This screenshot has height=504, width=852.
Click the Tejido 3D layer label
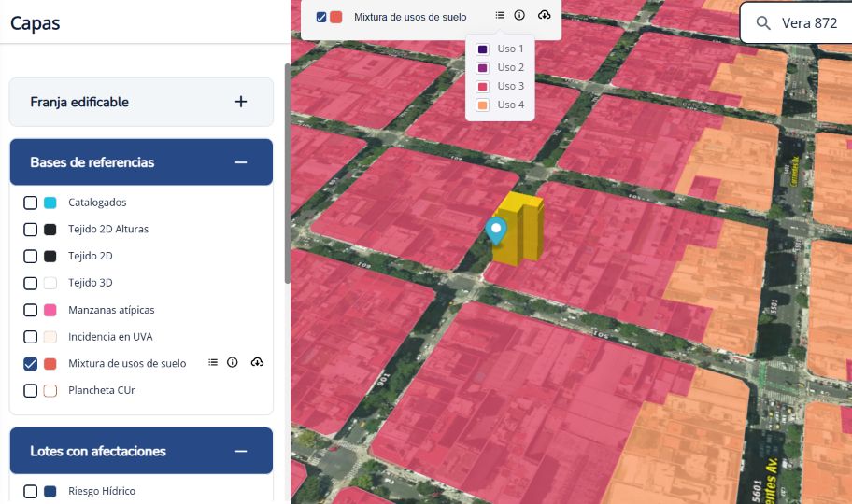click(91, 283)
